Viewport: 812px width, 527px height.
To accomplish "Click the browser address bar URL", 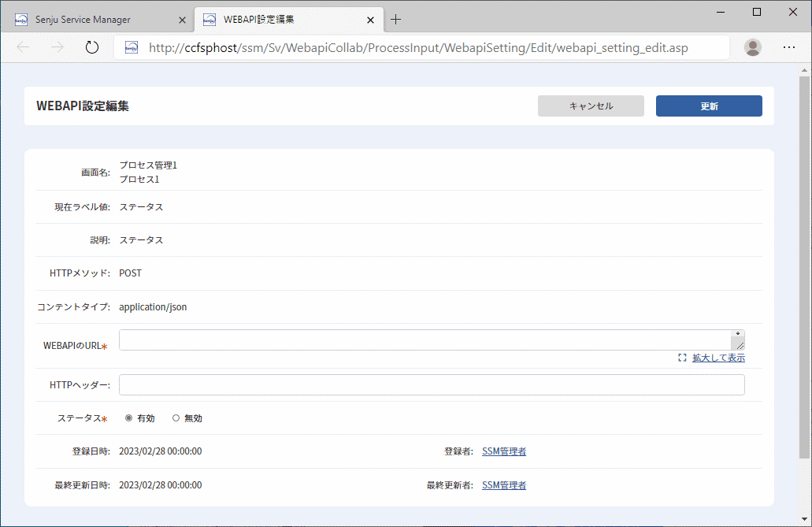I will (418, 48).
